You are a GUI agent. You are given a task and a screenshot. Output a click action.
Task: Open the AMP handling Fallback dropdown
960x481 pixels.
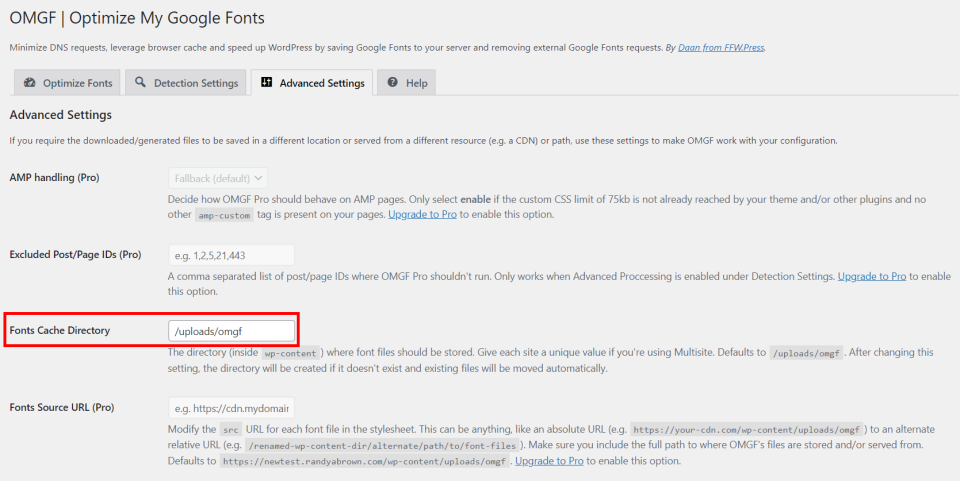coord(218,177)
